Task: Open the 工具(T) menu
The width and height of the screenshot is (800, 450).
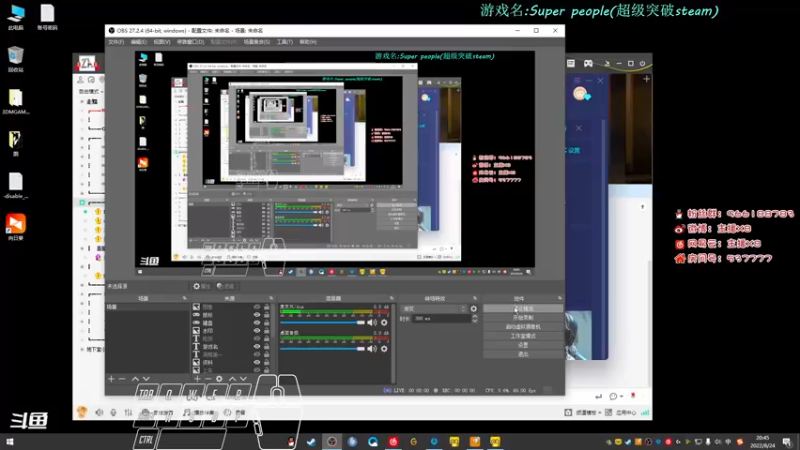Action: (x=285, y=42)
